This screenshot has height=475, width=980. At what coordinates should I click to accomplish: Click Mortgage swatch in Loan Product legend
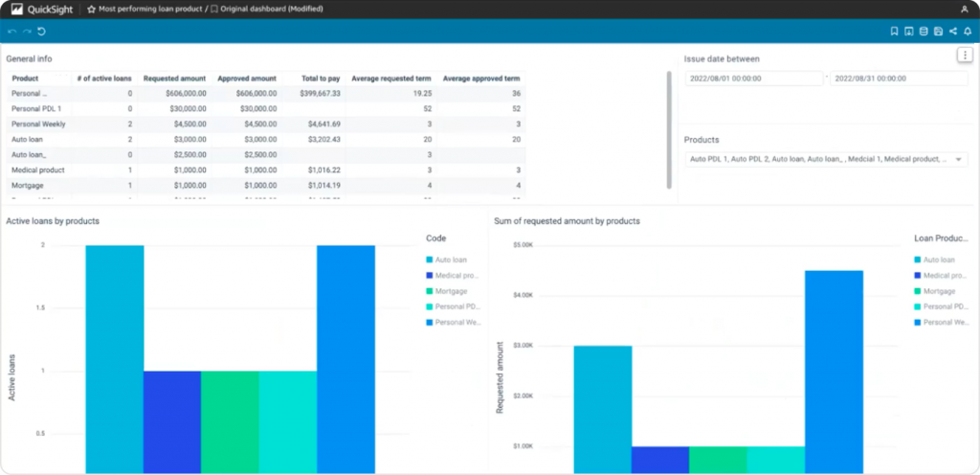coord(918,290)
